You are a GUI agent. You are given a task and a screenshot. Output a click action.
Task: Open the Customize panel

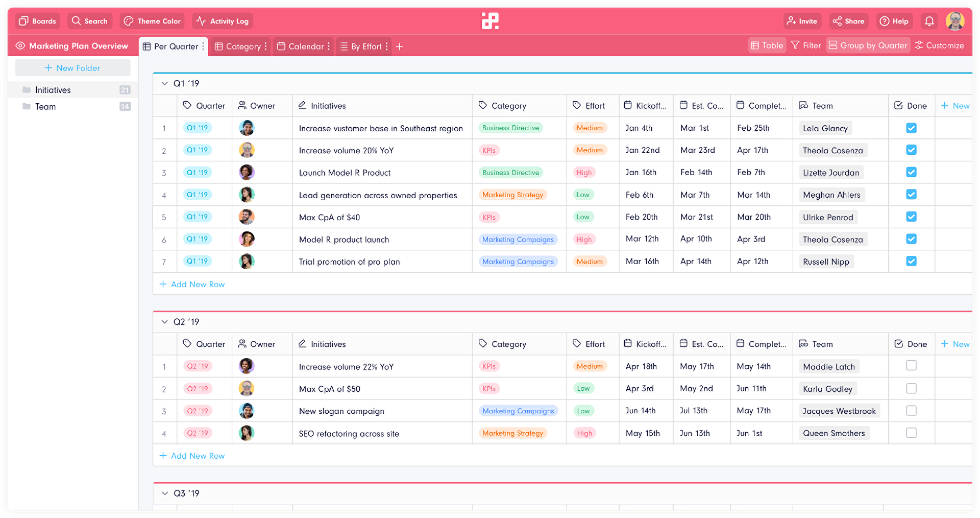coord(939,45)
